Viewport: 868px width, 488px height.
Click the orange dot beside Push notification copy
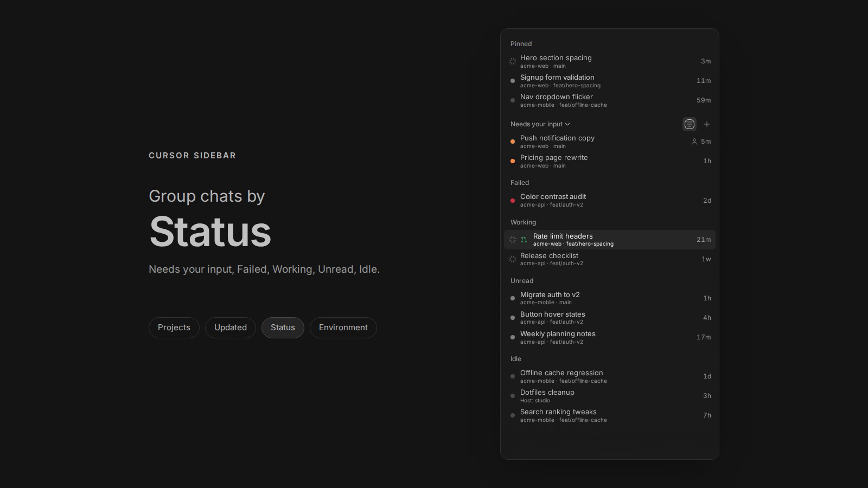[x=513, y=142]
